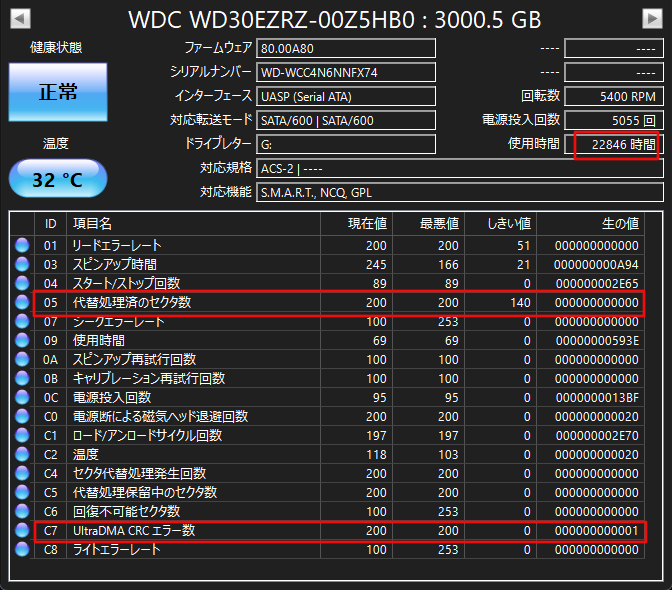Select the 代替処理保留中のセクタ数 attribute name

[x=145, y=492]
